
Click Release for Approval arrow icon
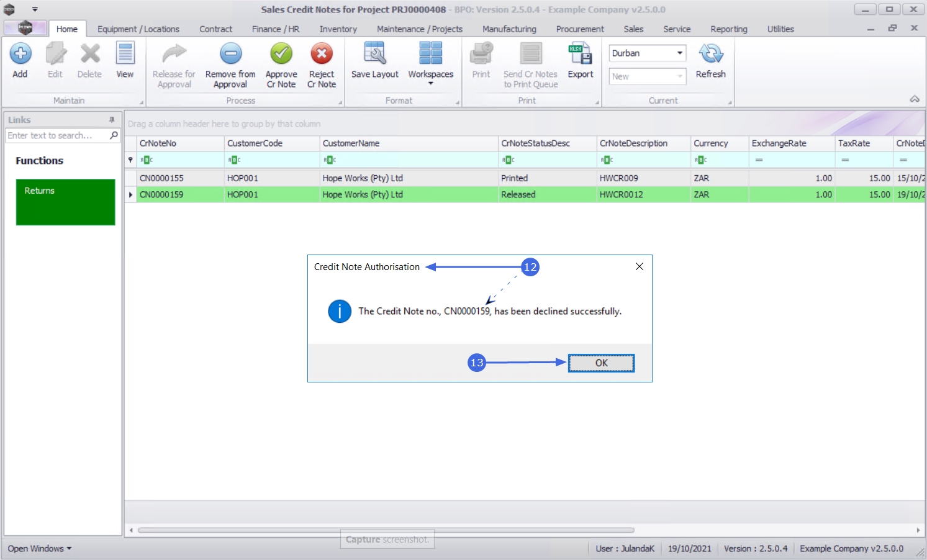point(174,54)
